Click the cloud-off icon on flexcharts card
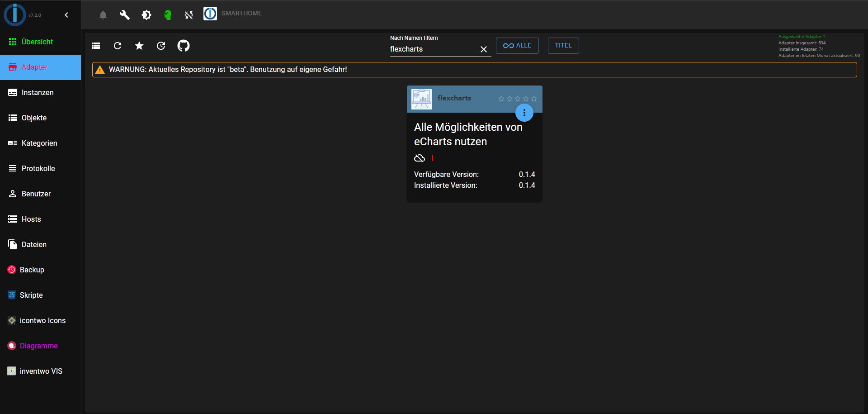Viewport: 868px width, 414px height. coord(420,158)
